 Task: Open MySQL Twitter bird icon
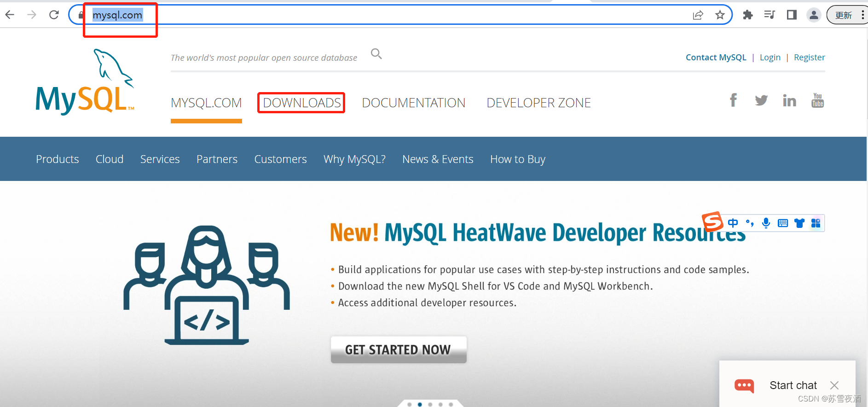761,100
